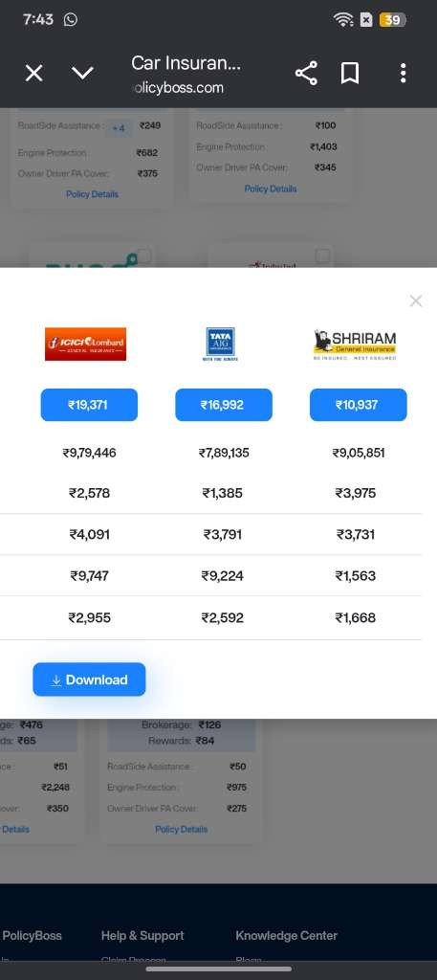
Task: Open Policy Details under ₹345 PA cover card
Action: (x=271, y=189)
